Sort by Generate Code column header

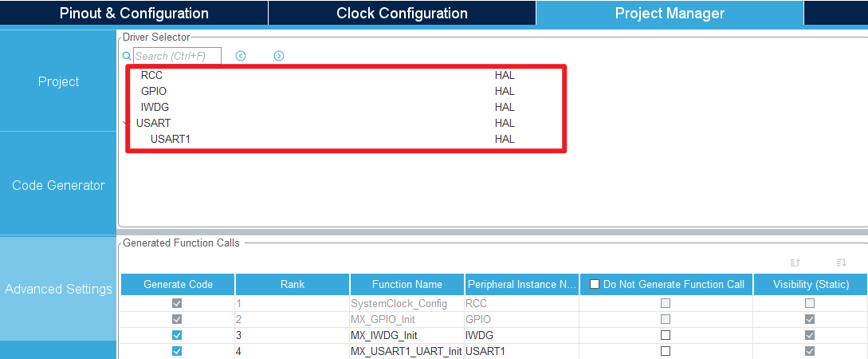coord(178,284)
